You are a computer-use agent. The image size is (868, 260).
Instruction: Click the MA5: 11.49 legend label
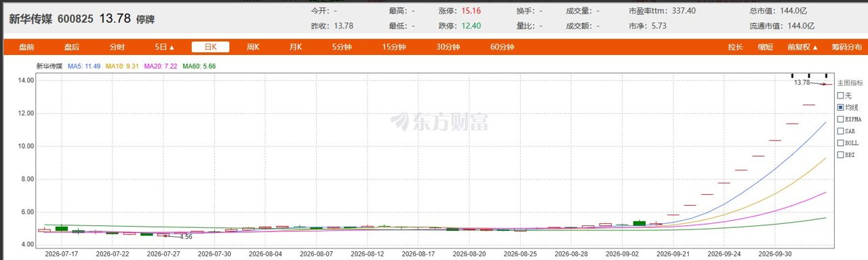84,67
